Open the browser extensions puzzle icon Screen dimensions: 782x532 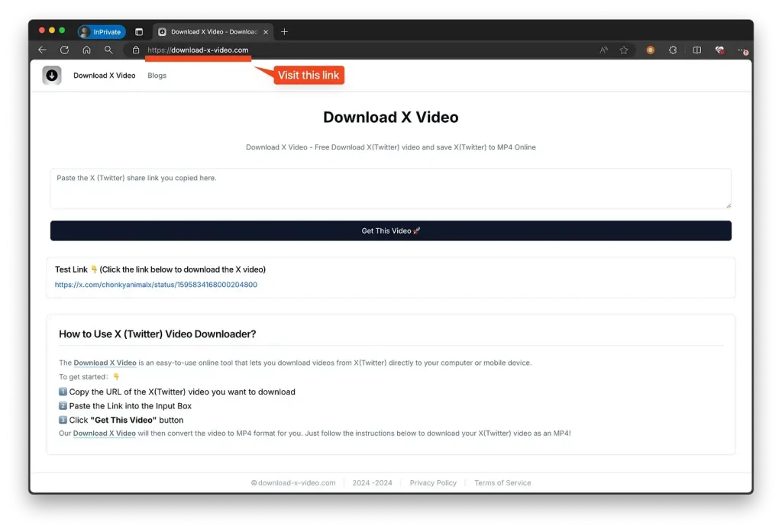coord(673,50)
